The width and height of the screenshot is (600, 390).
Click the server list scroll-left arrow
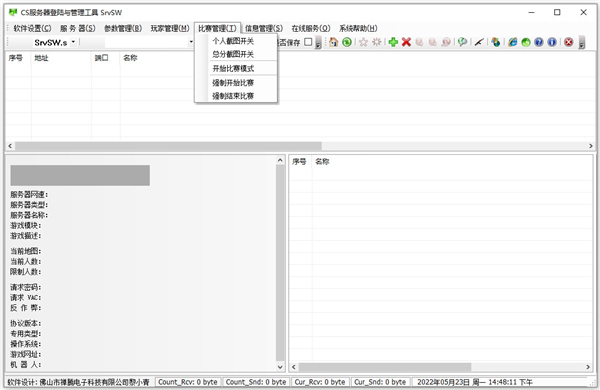[10, 146]
